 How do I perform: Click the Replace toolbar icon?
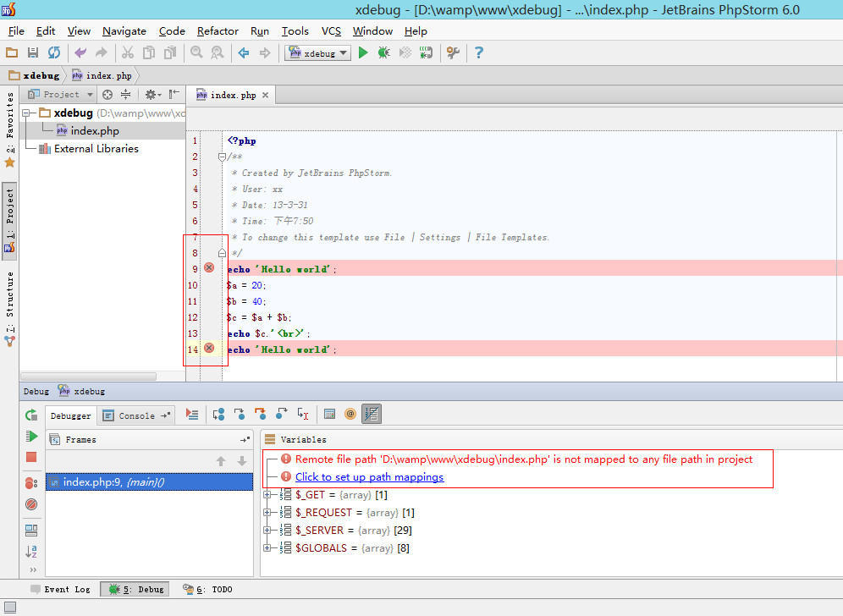pyautogui.click(x=218, y=52)
